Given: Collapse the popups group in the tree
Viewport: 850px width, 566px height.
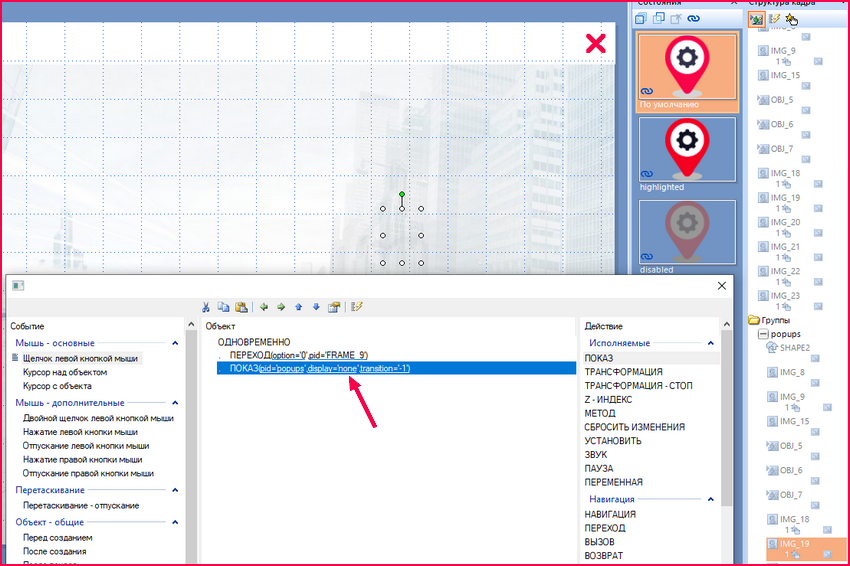Looking at the screenshot, I should [x=763, y=334].
